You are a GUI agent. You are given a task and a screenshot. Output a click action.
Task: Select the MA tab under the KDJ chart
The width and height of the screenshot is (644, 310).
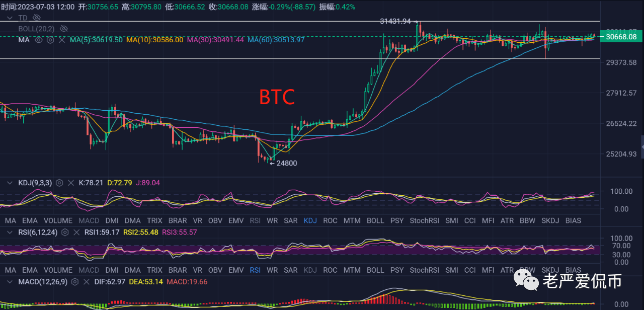11,220
